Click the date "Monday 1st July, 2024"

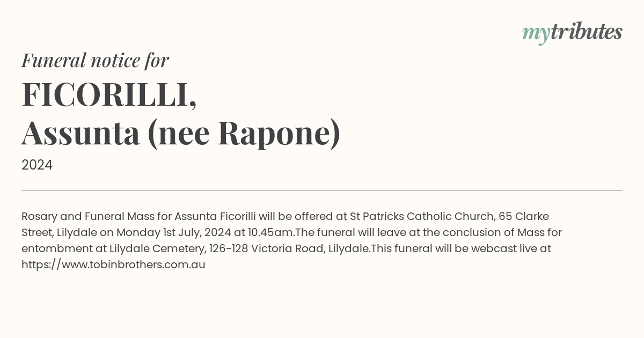pyautogui.click(x=173, y=232)
